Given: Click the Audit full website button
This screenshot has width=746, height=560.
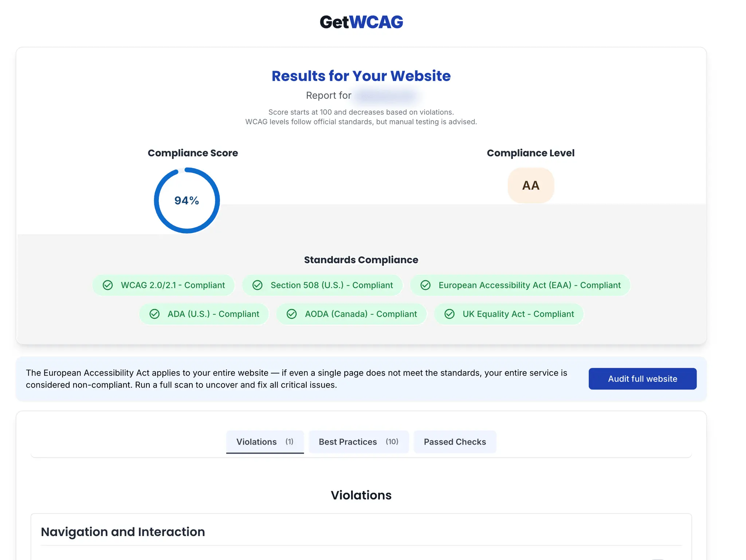Looking at the screenshot, I should click(643, 379).
